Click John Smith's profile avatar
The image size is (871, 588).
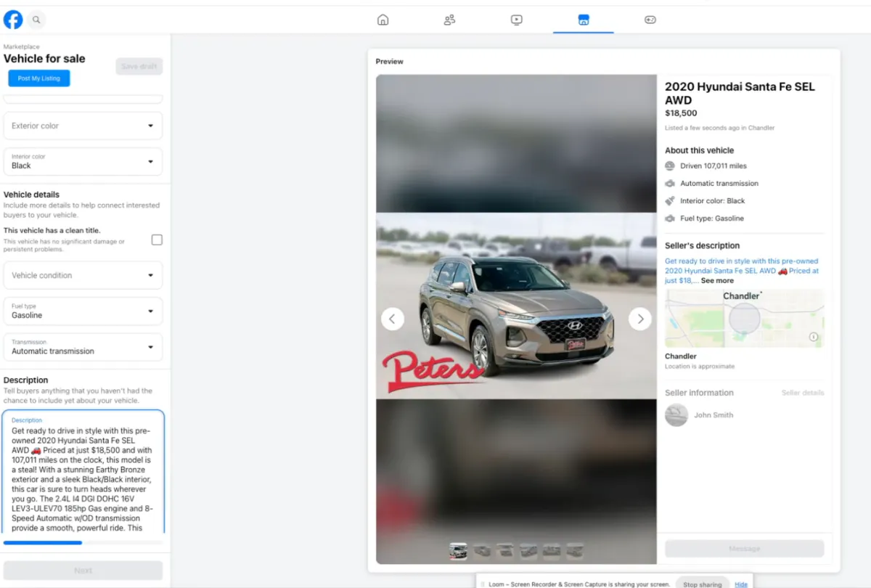(676, 415)
